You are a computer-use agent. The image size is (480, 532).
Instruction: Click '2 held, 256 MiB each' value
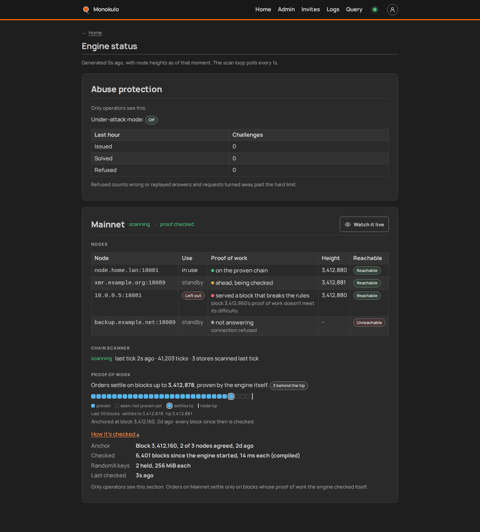163,466
